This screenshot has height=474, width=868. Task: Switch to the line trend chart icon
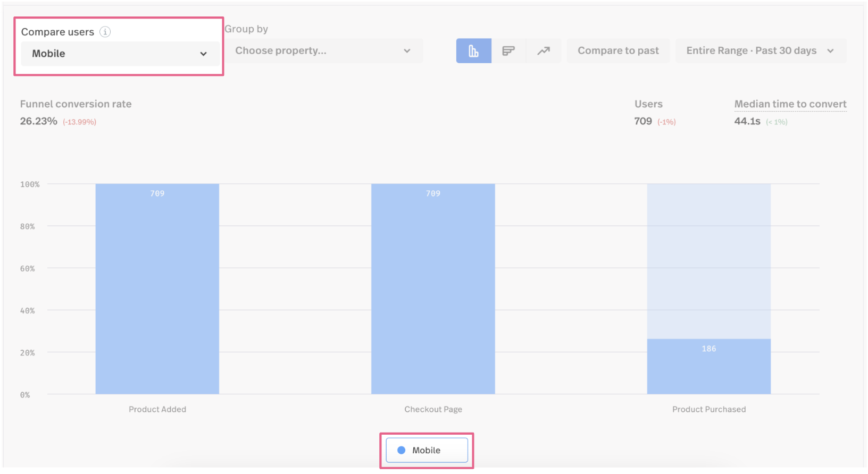click(543, 51)
